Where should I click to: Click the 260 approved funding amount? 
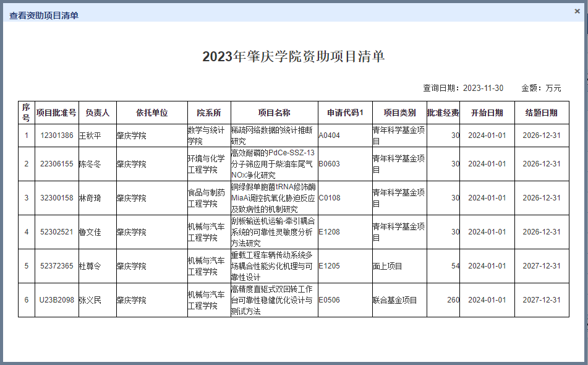click(453, 300)
